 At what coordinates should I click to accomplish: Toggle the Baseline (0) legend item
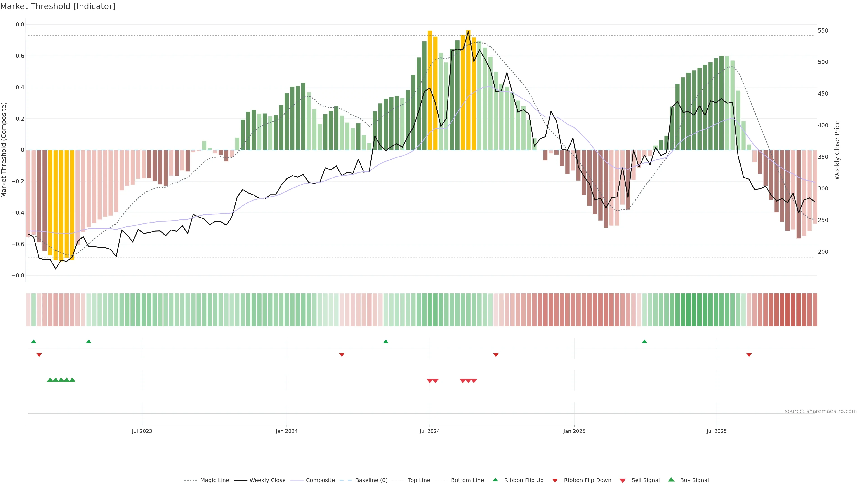pos(371,480)
